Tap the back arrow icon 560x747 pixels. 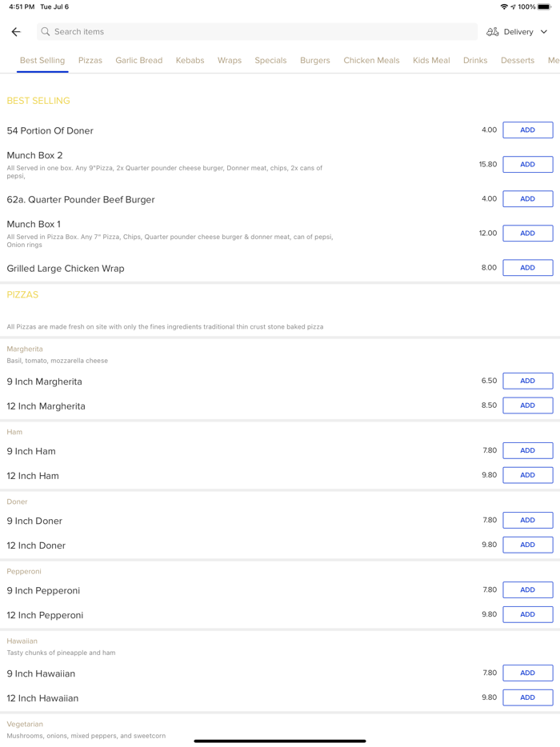point(16,32)
